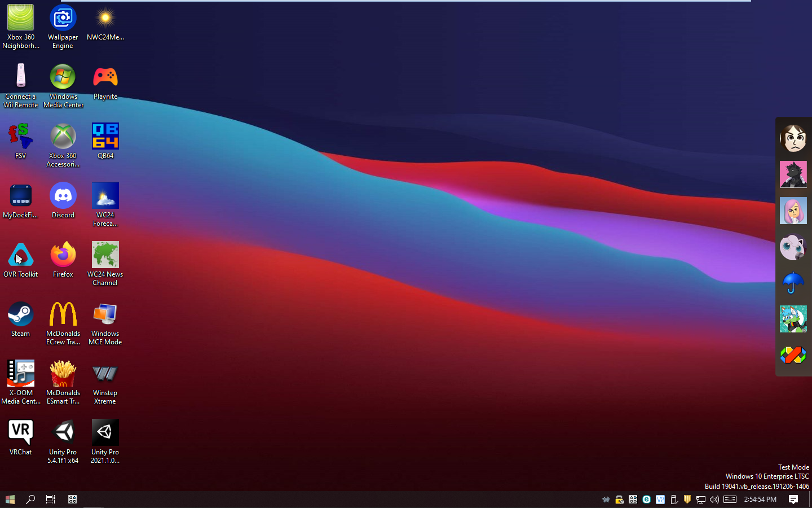Open taskbar Search with the magnifier
Image resolution: width=812 pixels, height=508 pixels.
(x=30, y=500)
